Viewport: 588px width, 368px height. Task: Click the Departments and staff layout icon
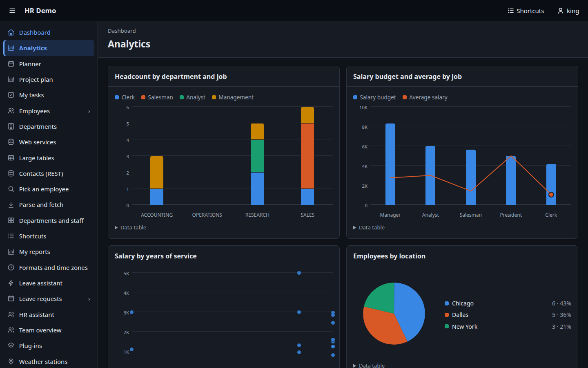[x=11, y=220]
